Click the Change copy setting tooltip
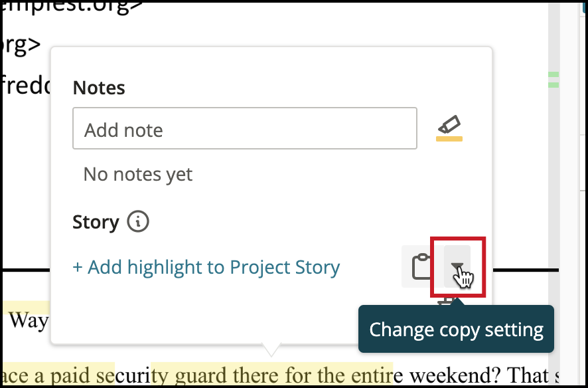This screenshot has width=588, height=388. click(456, 330)
